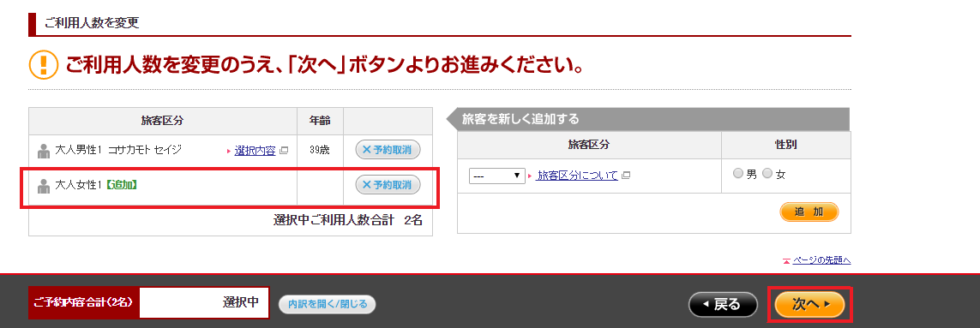Image resolution: width=980 pixels, height=328 pixels.
Task: Click the person icon beside 大人女性1
Action: pos(44,186)
